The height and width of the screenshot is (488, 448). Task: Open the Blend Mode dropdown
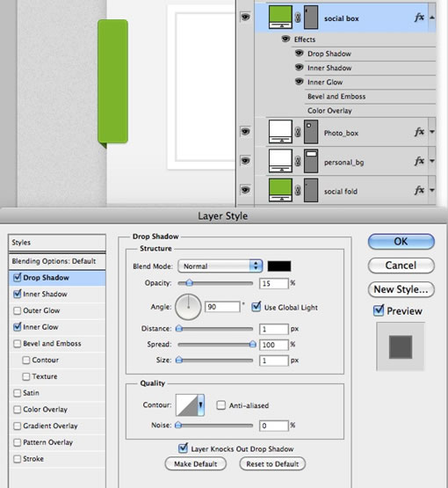pyautogui.click(x=220, y=266)
